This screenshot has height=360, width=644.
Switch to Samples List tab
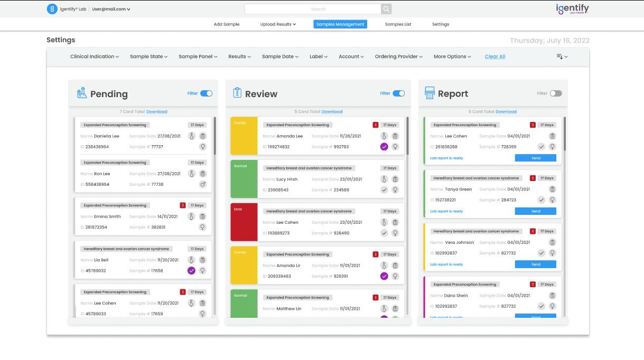398,24
